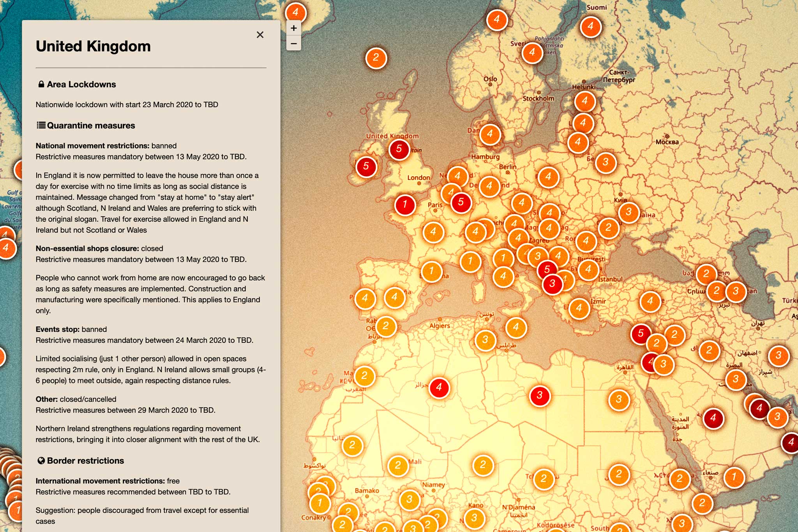Click the globe icon beside Border restrictions
This screenshot has width=798, height=532.
(41, 461)
